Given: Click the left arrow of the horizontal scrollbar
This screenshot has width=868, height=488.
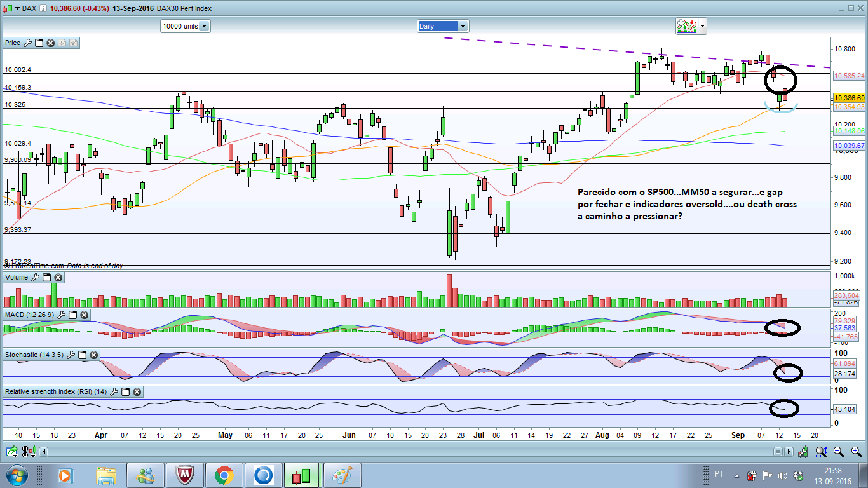Looking at the screenshot, I should tap(43, 452).
